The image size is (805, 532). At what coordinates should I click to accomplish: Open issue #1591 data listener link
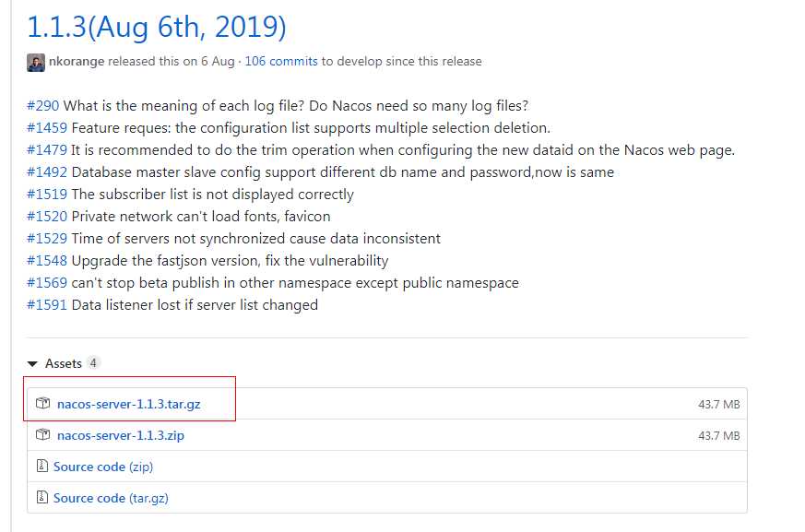click(x=47, y=305)
